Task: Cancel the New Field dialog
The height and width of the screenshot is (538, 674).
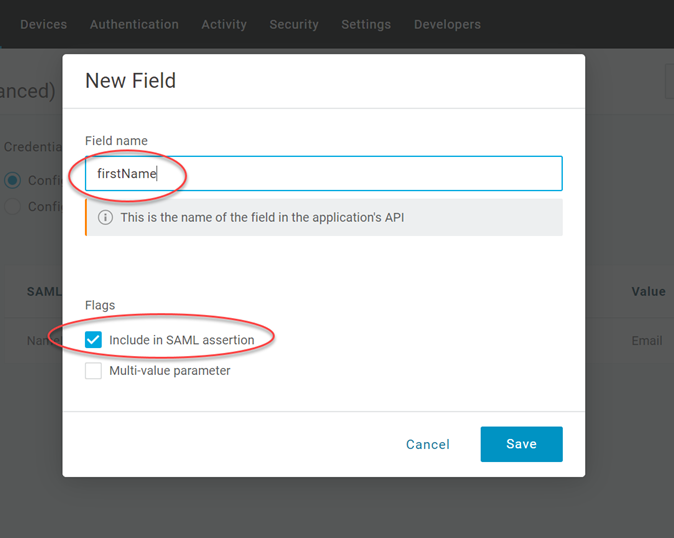Action: 428,444
